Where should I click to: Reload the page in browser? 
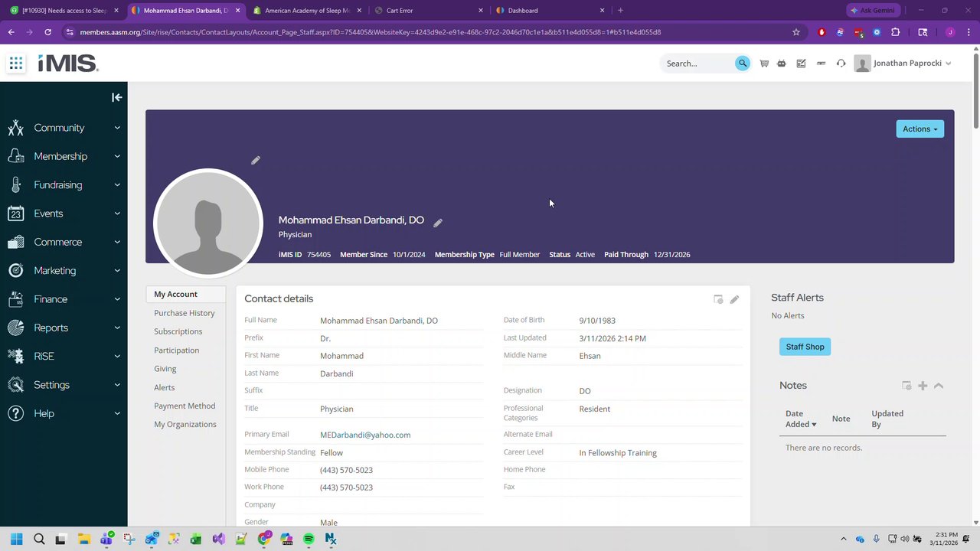pos(47,32)
